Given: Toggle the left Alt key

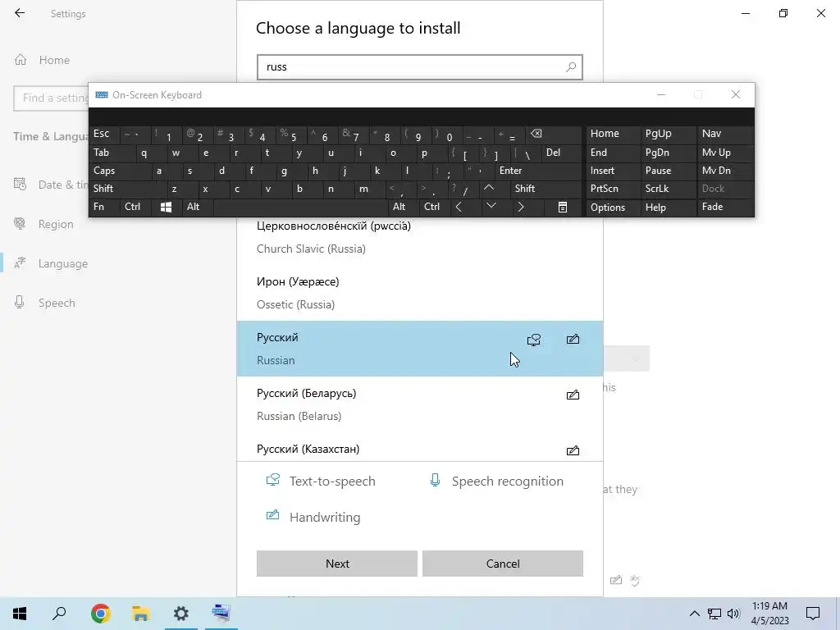Looking at the screenshot, I should [x=199, y=208].
